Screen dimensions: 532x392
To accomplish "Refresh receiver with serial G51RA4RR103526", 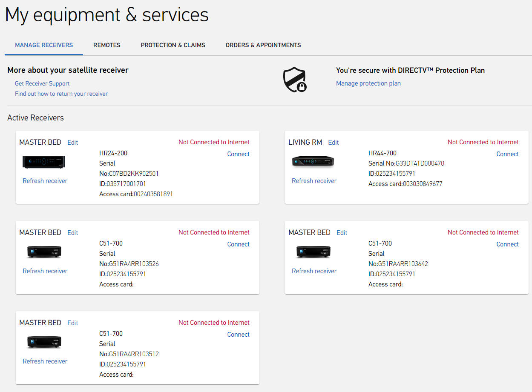I will coord(45,271).
